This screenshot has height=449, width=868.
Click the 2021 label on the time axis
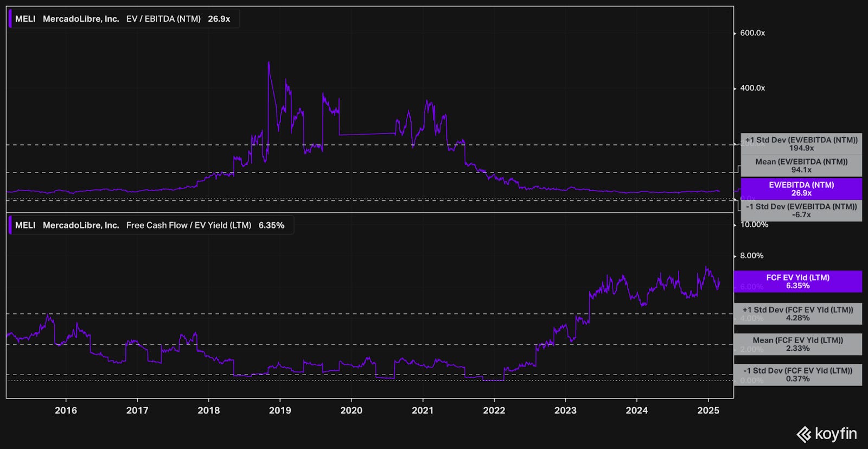pos(423,410)
